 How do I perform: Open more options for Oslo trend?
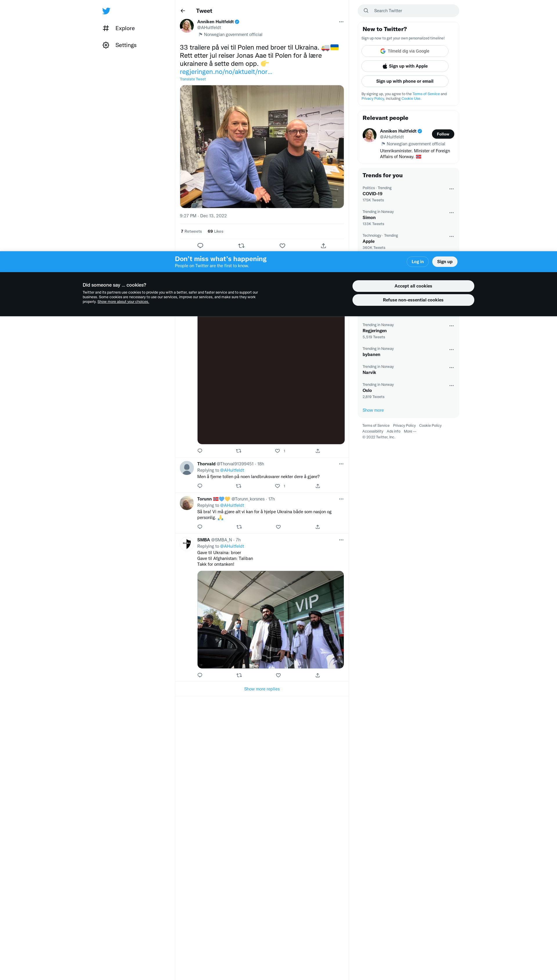click(x=451, y=386)
